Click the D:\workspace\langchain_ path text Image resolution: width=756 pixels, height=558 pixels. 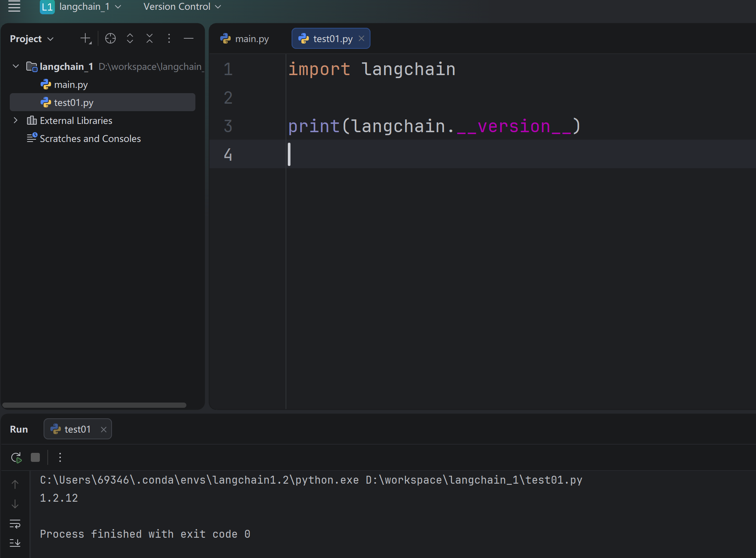pyautogui.click(x=151, y=66)
